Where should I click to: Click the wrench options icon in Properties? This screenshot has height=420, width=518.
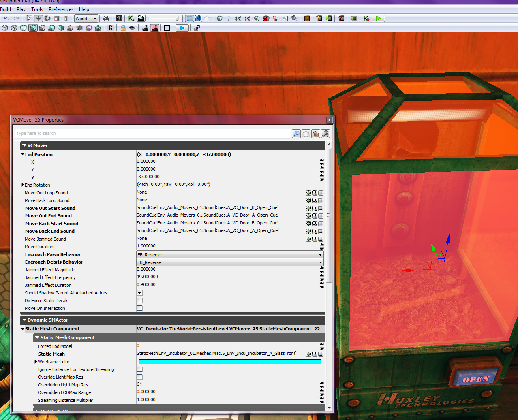[x=325, y=134]
